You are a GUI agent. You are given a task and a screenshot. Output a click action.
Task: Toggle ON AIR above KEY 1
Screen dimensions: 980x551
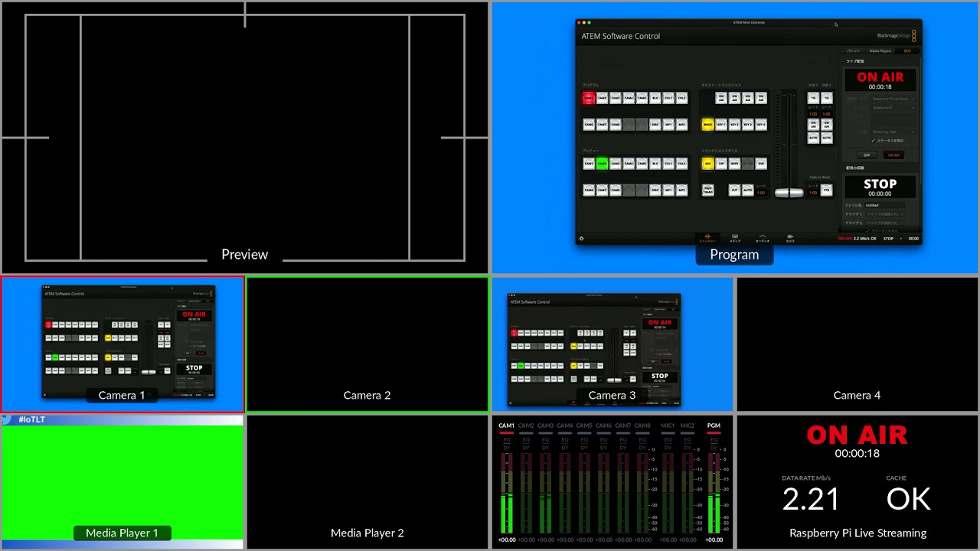(721, 98)
